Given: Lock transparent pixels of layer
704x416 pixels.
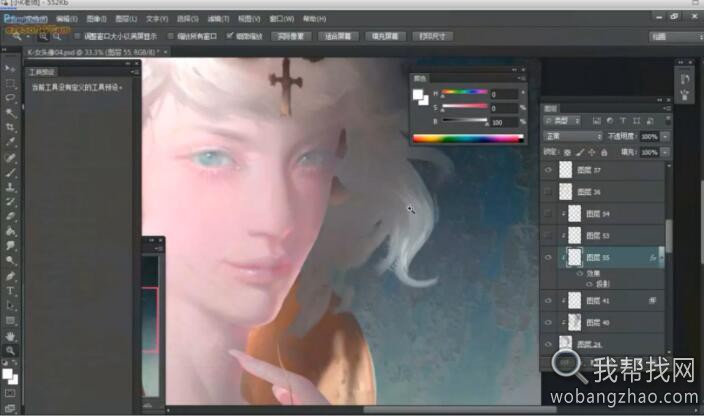Looking at the screenshot, I should pyautogui.click(x=568, y=153).
